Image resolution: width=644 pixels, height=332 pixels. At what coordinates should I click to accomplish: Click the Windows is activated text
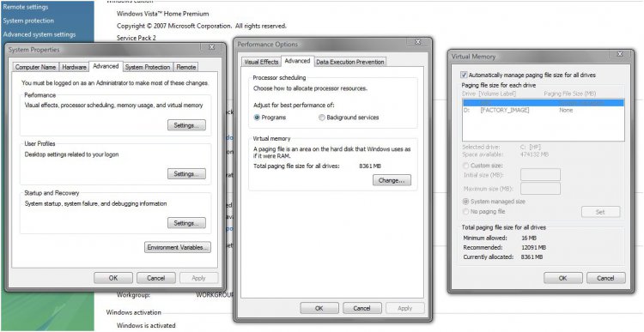[146, 325]
